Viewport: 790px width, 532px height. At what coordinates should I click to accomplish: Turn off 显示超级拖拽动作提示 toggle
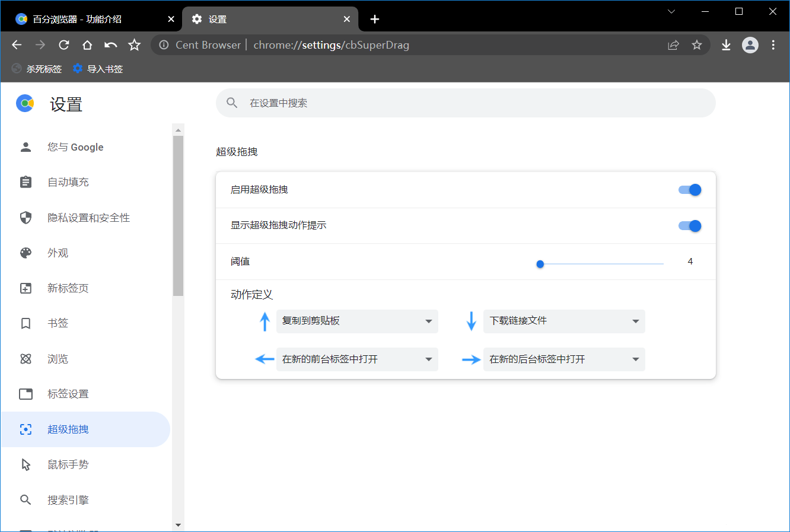pyautogui.click(x=690, y=226)
